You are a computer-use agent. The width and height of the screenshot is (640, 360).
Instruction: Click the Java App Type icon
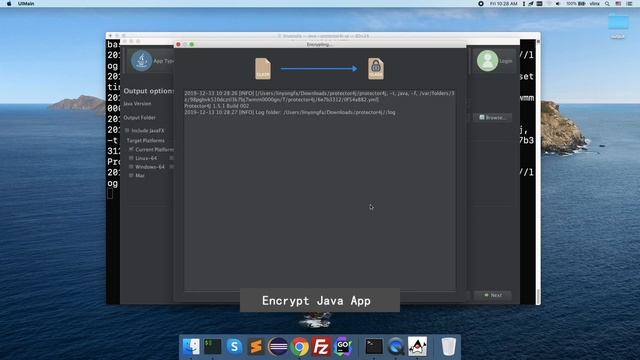142,60
